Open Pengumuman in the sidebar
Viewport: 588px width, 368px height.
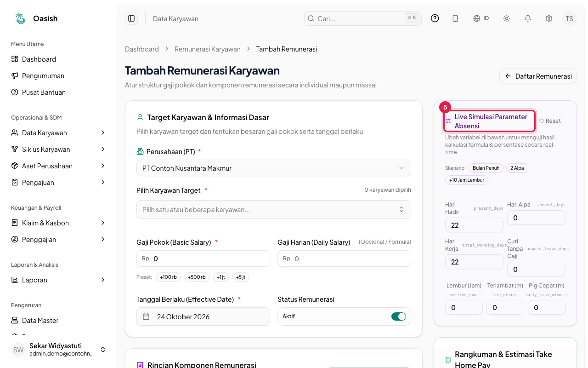(x=59, y=76)
